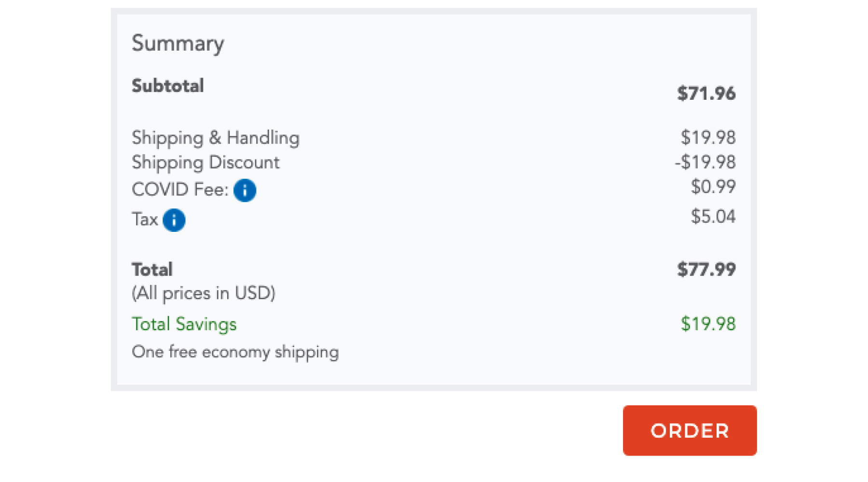Click the COVID Fee label text
The width and height of the screenshot is (868, 482).
pyautogui.click(x=180, y=189)
